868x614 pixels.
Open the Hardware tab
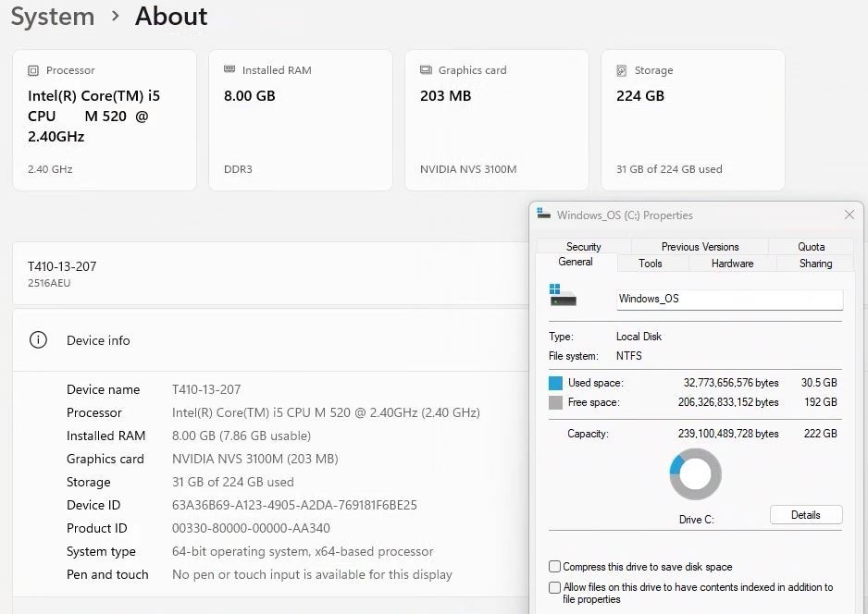coord(732,264)
